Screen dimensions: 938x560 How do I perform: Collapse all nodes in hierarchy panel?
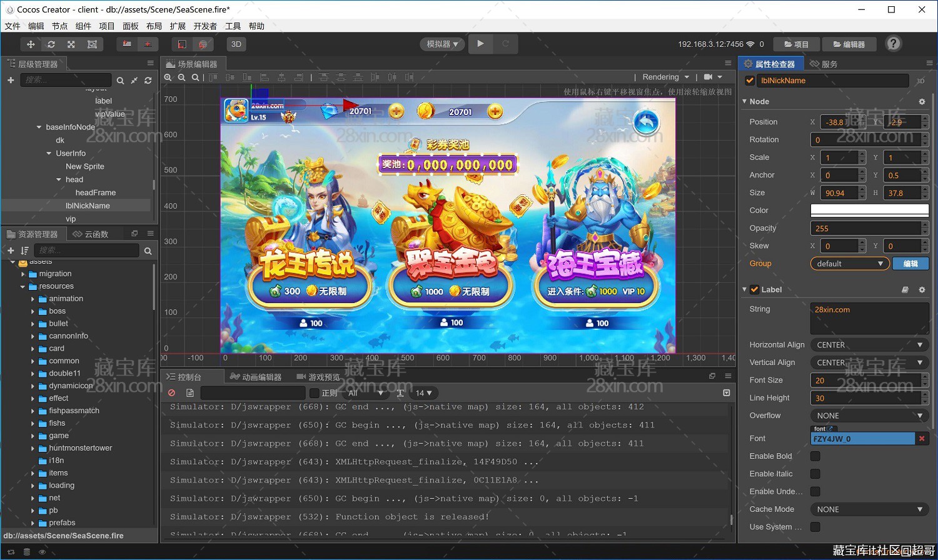134,81
